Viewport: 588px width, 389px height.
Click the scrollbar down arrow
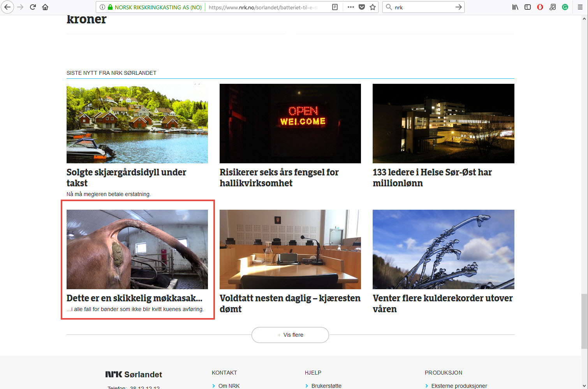tap(584, 386)
